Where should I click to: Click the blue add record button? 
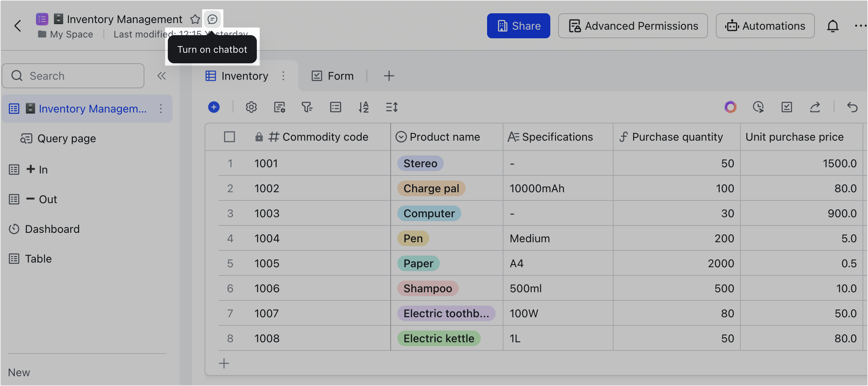(214, 107)
